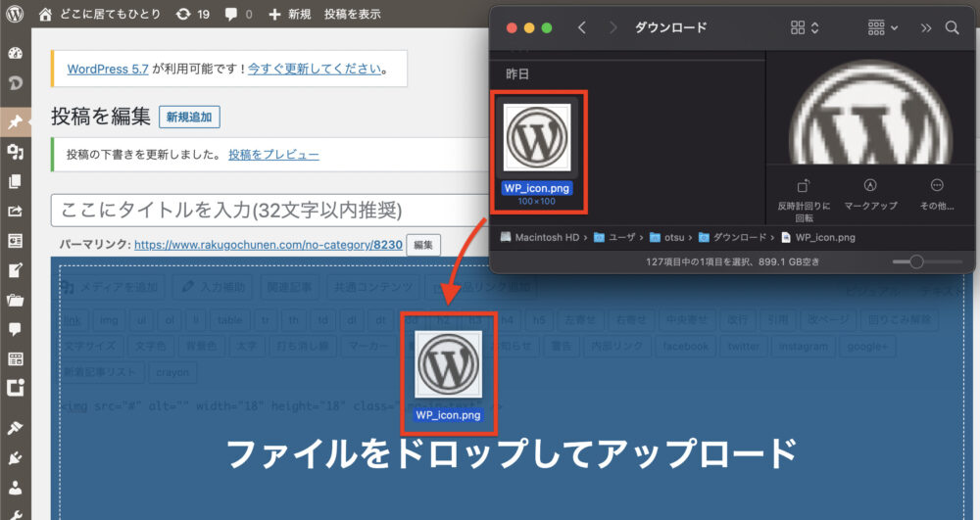Open the updates indicator showing 19
The height and width of the screenshot is (520, 980).
192,14
